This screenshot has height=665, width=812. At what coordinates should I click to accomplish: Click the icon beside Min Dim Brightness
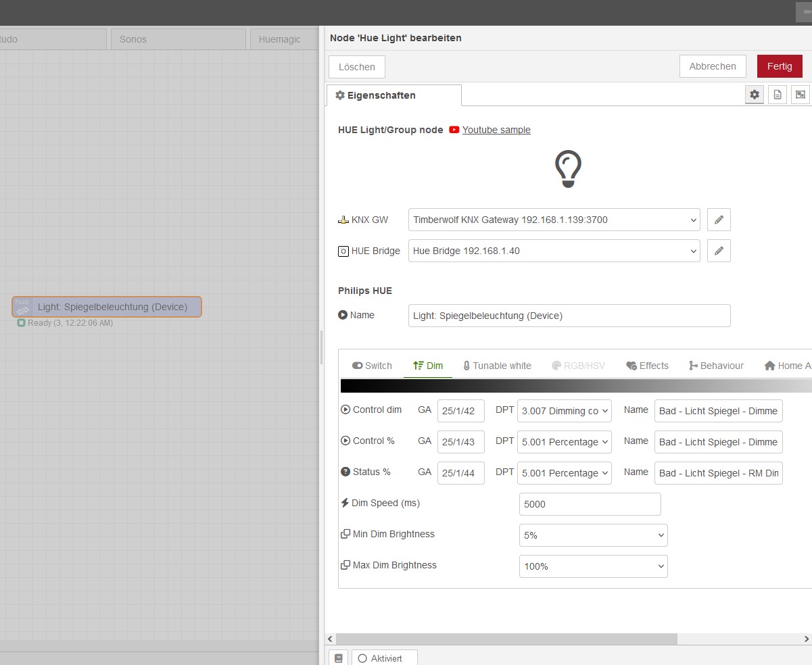[345, 534]
